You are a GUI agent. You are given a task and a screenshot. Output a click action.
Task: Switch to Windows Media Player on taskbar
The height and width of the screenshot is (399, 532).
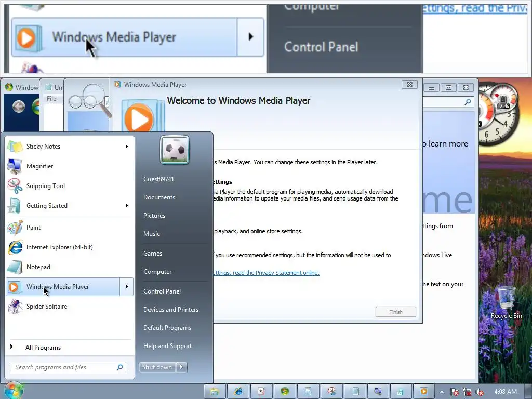point(424,392)
